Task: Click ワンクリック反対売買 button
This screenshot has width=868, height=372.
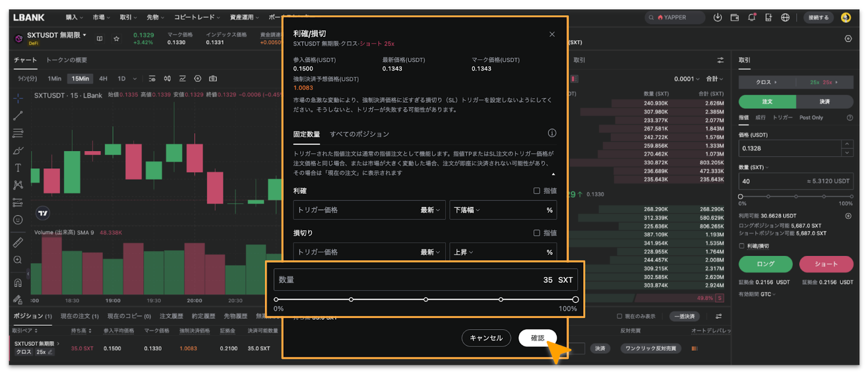Action: 650,349
